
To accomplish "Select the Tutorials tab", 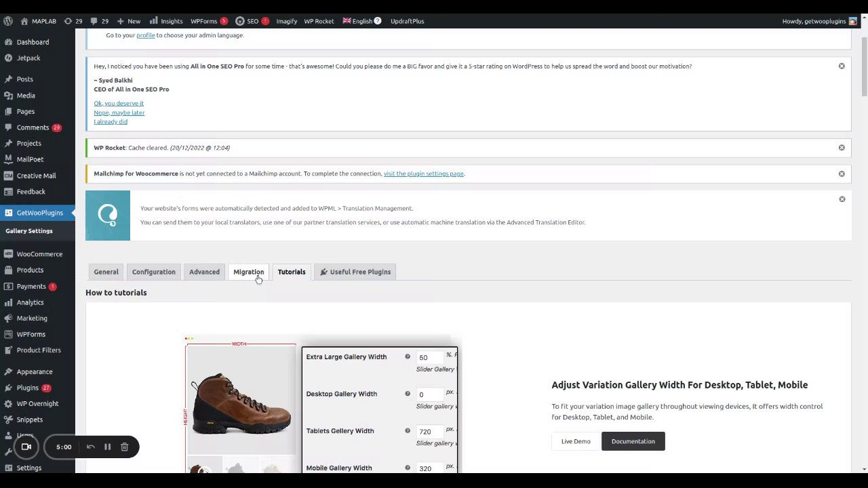I will click(x=292, y=272).
